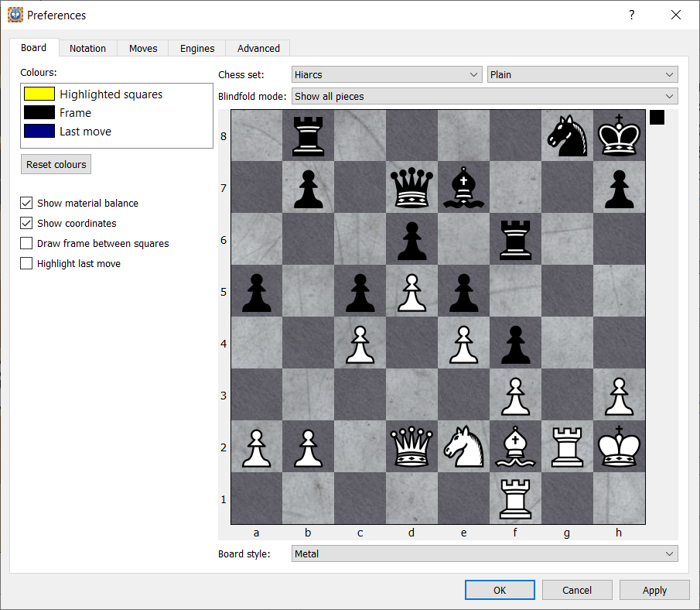The image size is (700, 610).
Task: Click the white king on h2
Action: (619, 447)
